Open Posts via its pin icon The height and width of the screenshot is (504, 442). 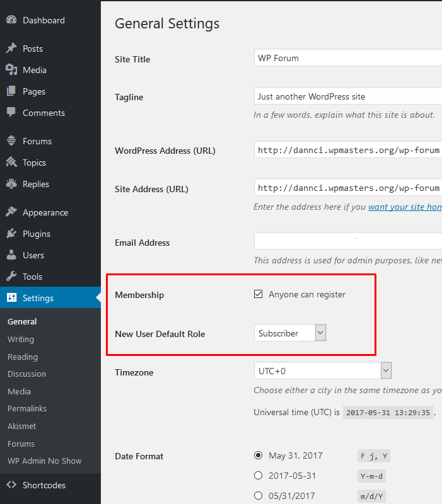point(11,49)
